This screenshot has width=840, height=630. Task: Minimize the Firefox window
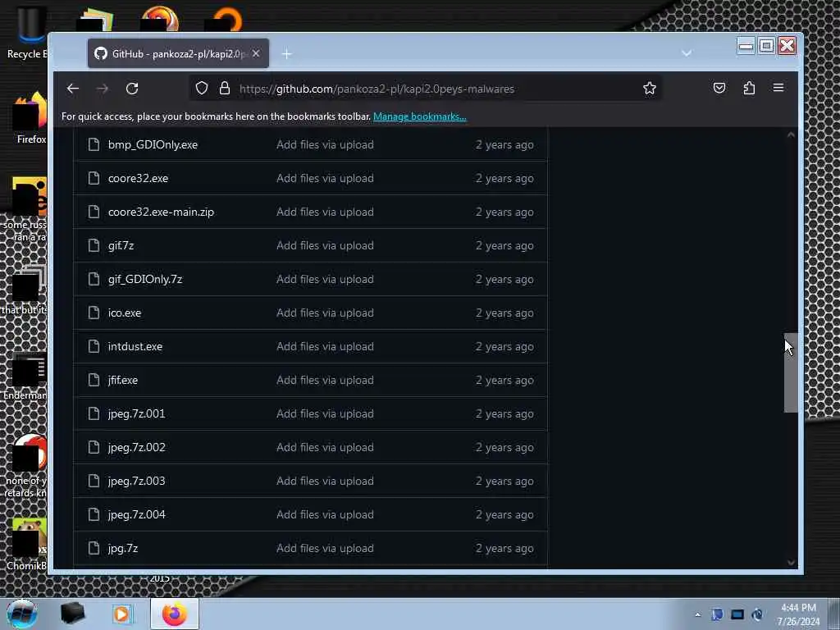(x=746, y=46)
